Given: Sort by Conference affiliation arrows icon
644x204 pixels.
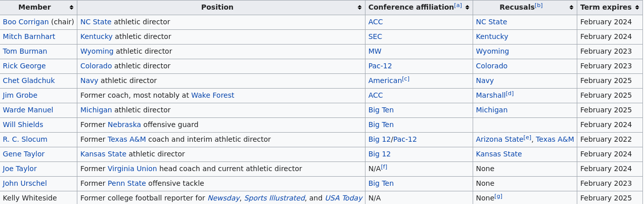Looking at the screenshot, I should coord(467,8).
